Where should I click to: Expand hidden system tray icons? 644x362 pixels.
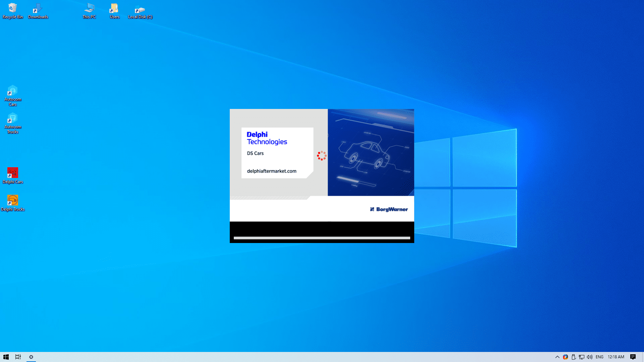pos(557,357)
